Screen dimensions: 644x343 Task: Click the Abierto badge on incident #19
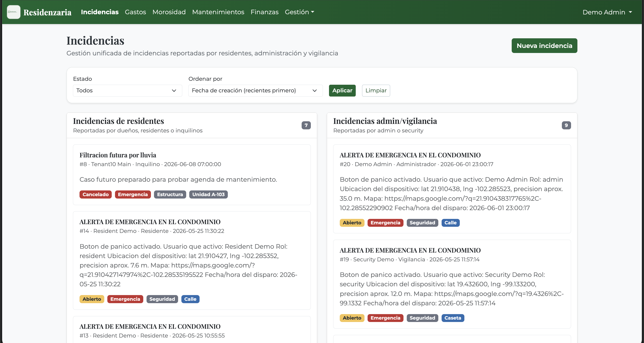(352, 318)
